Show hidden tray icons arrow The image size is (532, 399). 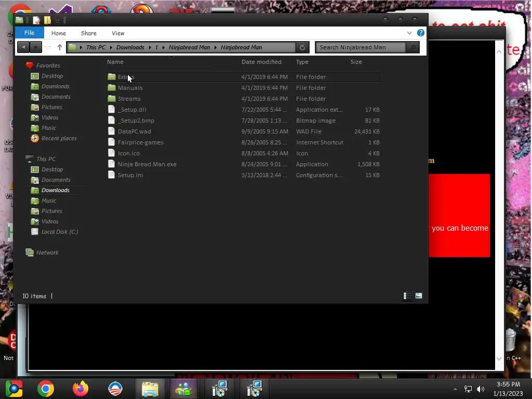click(x=455, y=389)
